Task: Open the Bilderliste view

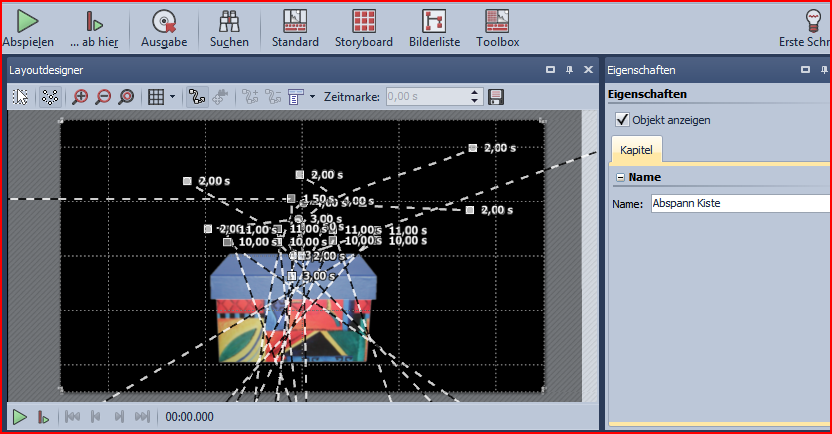Action: (x=434, y=27)
